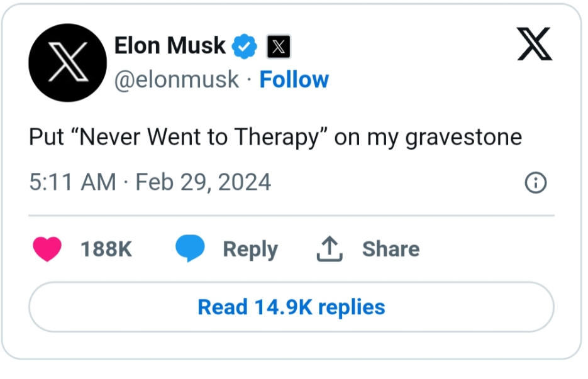This screenshot has height=379, width=588.
Task: Open the X logo in top-right corner
Action: tap(535, 44)
